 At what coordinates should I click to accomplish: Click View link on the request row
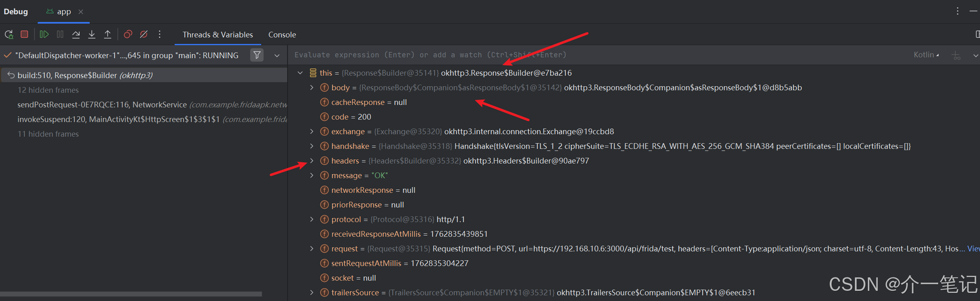coord(974,249)
